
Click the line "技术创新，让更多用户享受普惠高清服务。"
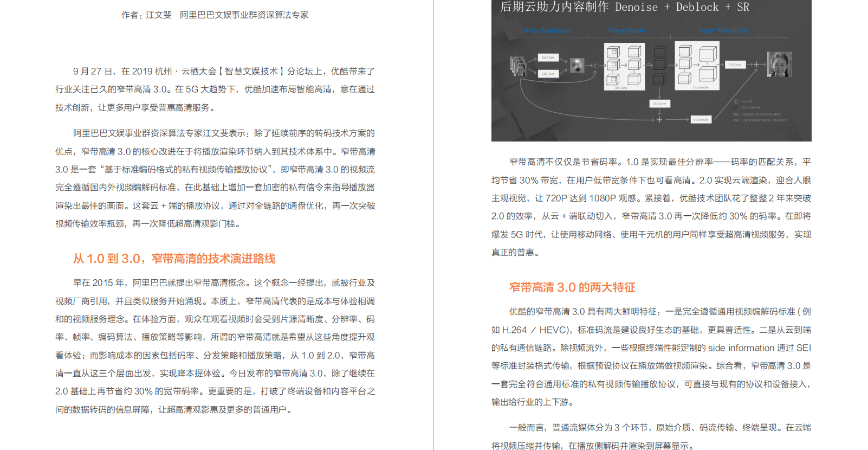[137, 108]
